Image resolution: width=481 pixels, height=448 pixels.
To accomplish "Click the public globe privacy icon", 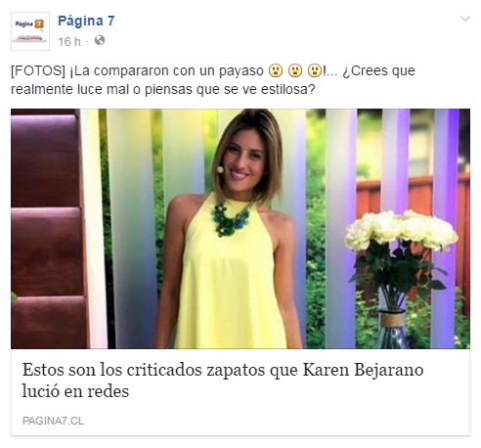I will click(x=100, y=41).
